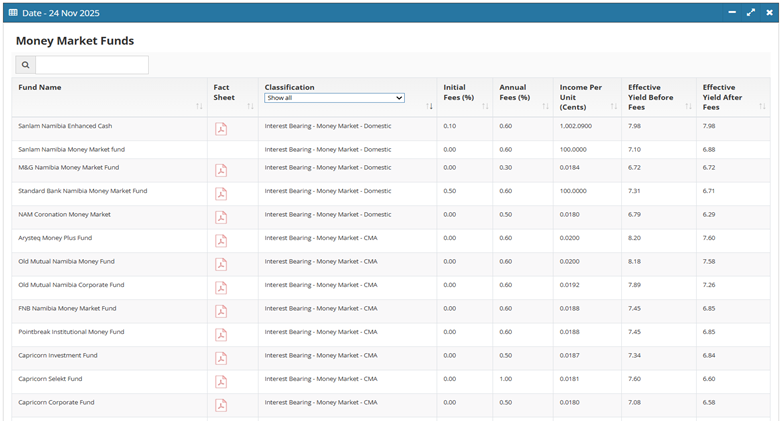Sort by Classification column arrows
781x421 pixels.
pyautogui.click(x=429, y=106)
